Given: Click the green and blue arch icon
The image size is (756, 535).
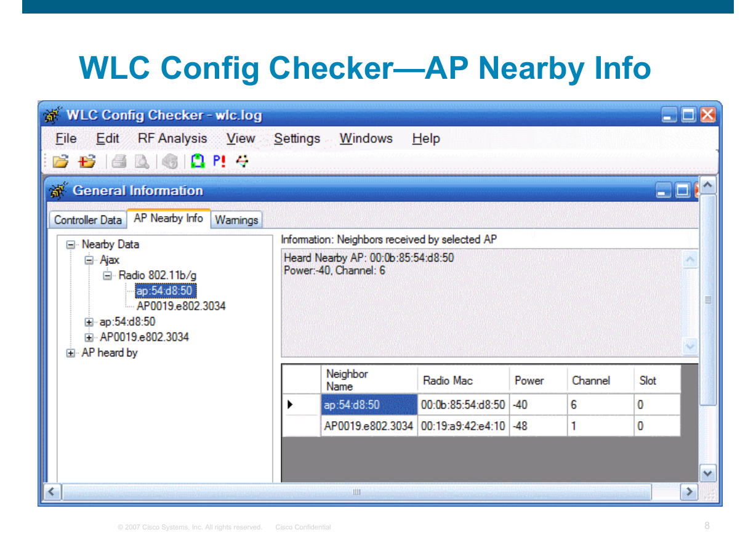Looking at the screenshot, I should coord(197,162).
